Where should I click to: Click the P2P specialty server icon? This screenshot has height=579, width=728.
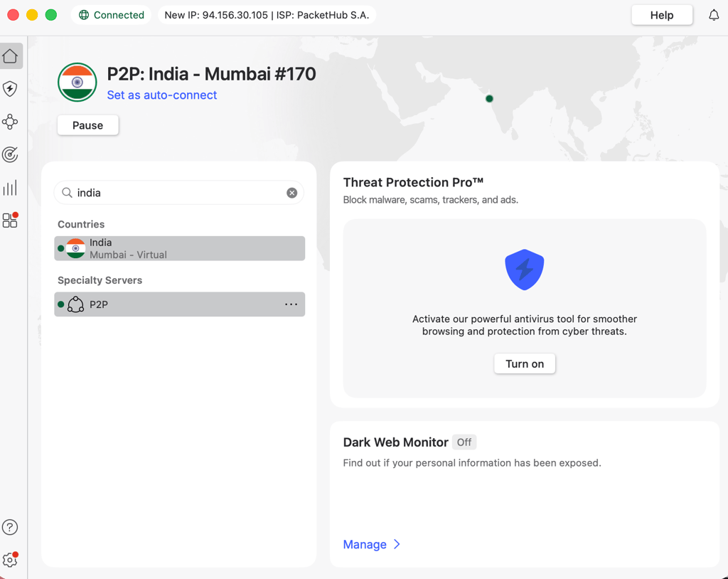coord(75,304)
